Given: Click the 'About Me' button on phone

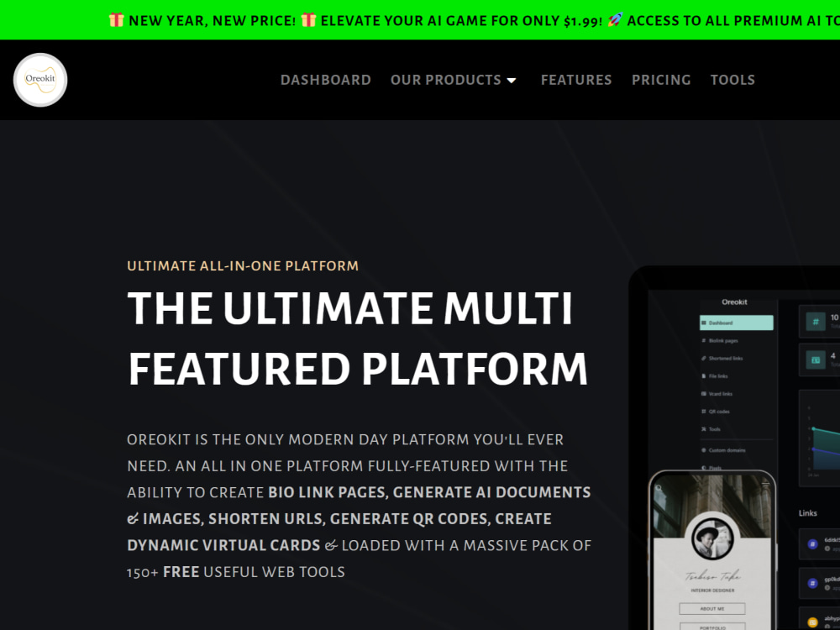Looking at the screenshot, I should pyautogui.click(x=712, y=608).
